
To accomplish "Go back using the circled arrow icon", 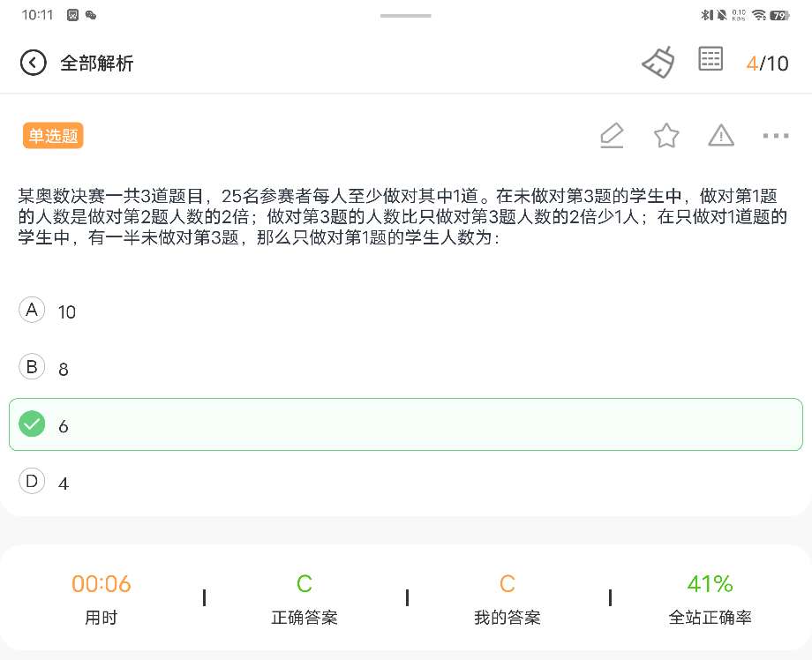I will pos(34,64).
